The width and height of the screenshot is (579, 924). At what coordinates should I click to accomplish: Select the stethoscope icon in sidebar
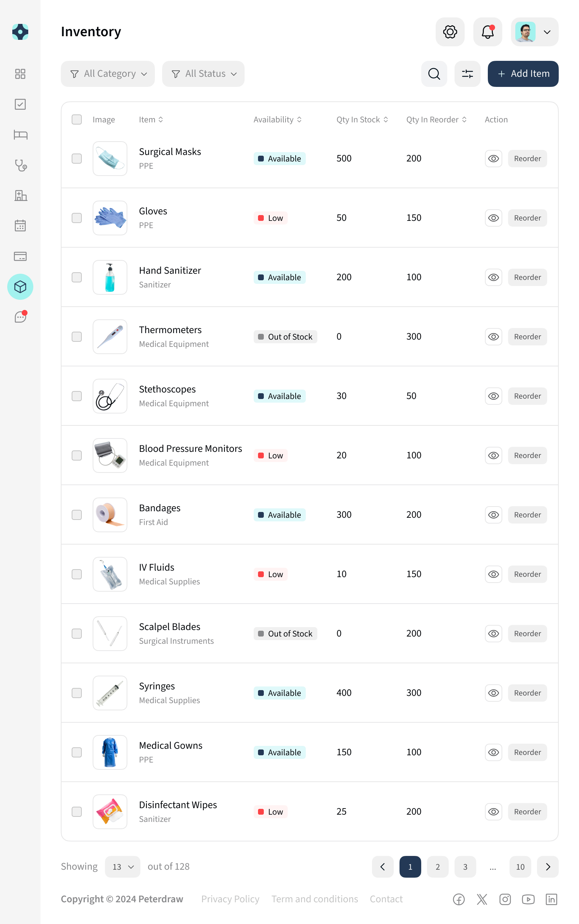[x=20, y=165]
